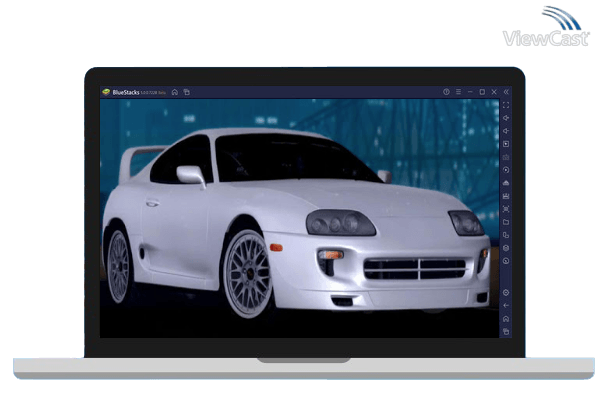This screenshot has height=414, width=602.
Task: Take a screenshot with the sidebar icon
Action: coord(506,209)
